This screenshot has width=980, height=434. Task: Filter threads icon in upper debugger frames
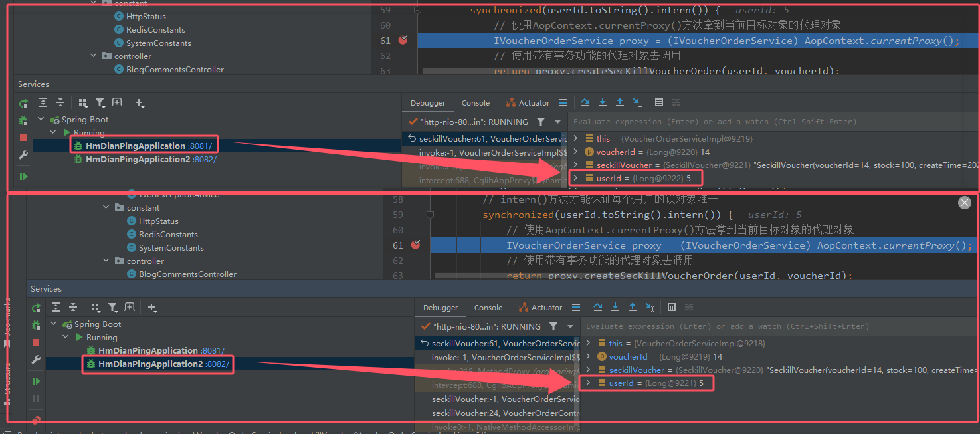tap(541, 122)
